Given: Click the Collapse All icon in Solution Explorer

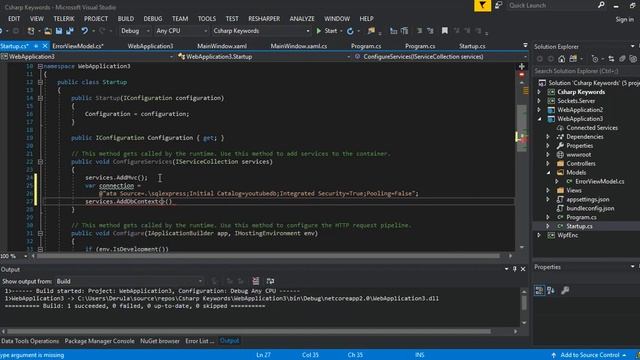Looking at the screenshot, I should click(622, 59).
